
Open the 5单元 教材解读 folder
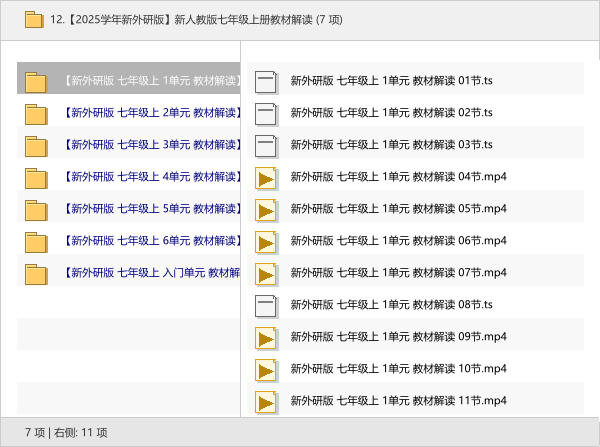coord(150,209)
